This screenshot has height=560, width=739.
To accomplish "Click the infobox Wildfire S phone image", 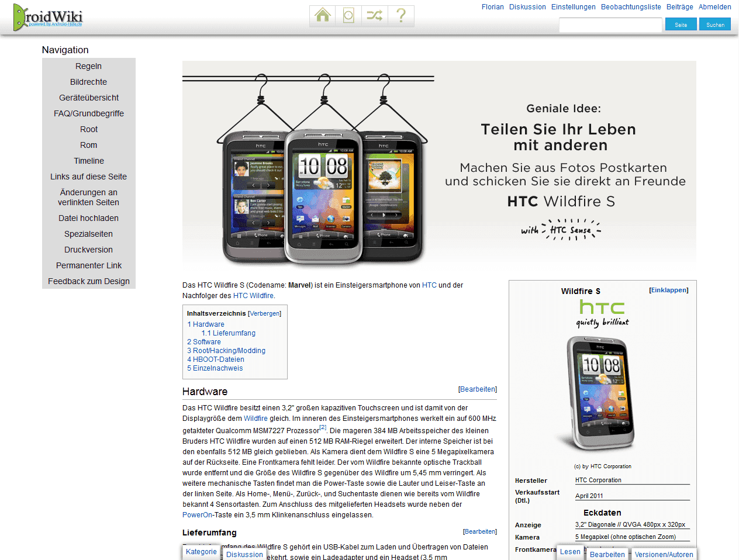I will point(600,393).
